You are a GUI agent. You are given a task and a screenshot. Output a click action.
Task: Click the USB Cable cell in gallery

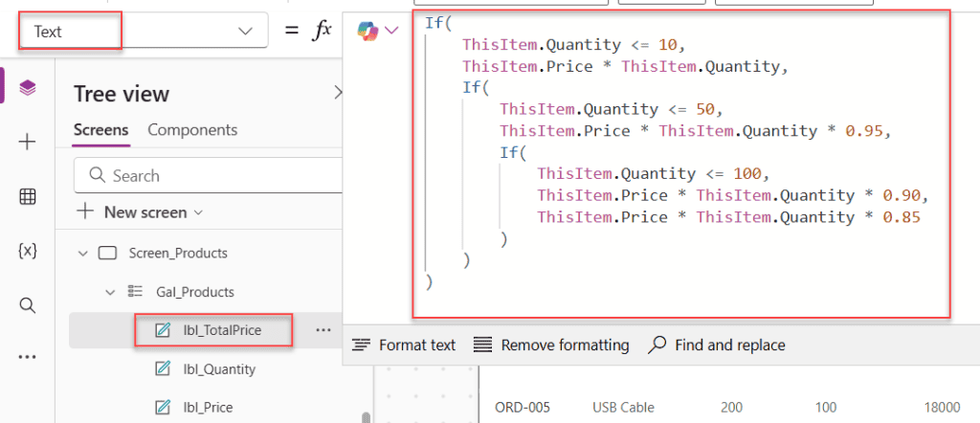pyautogui.click(x=623, y=408)
